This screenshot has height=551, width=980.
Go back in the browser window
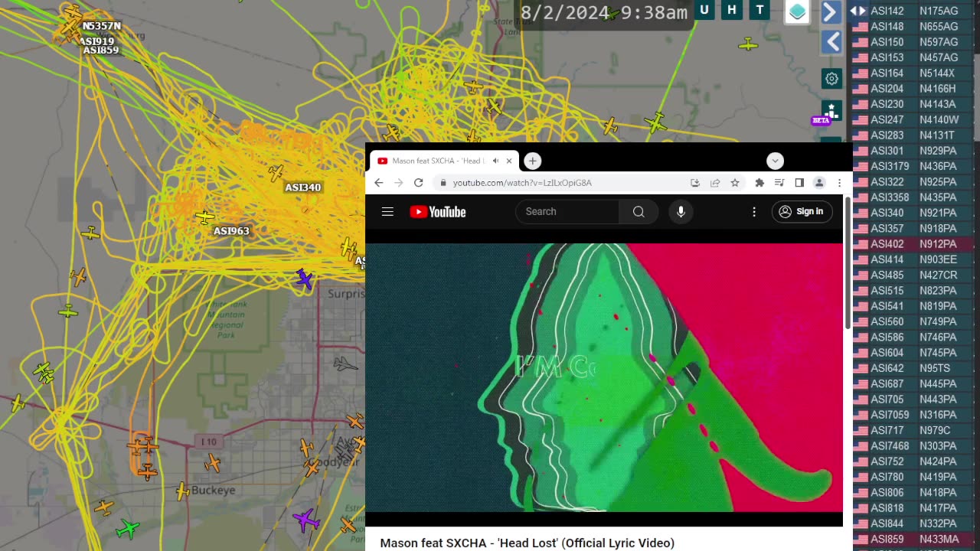tap(379, 183)
